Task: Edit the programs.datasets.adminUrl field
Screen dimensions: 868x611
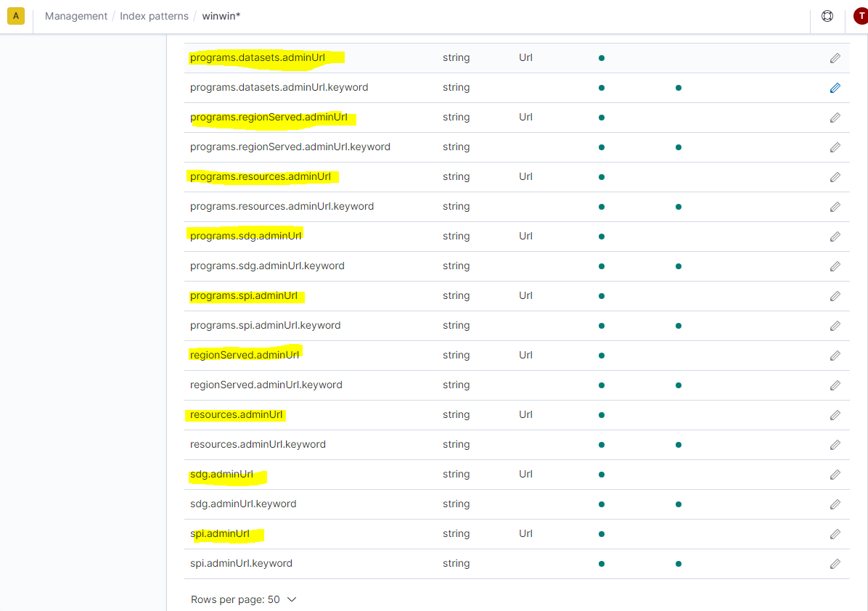Action: point(835,57)
